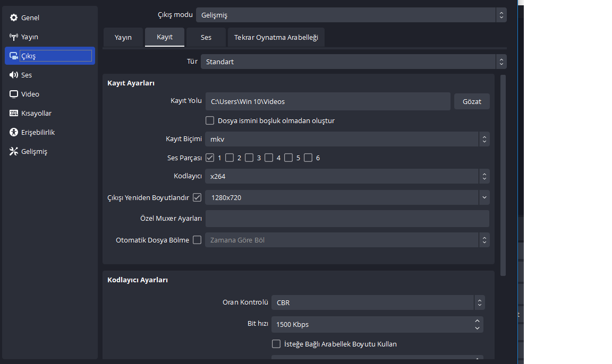Switch to the Yayın tab
Screen dimensions: 612x364
[123, 37]
